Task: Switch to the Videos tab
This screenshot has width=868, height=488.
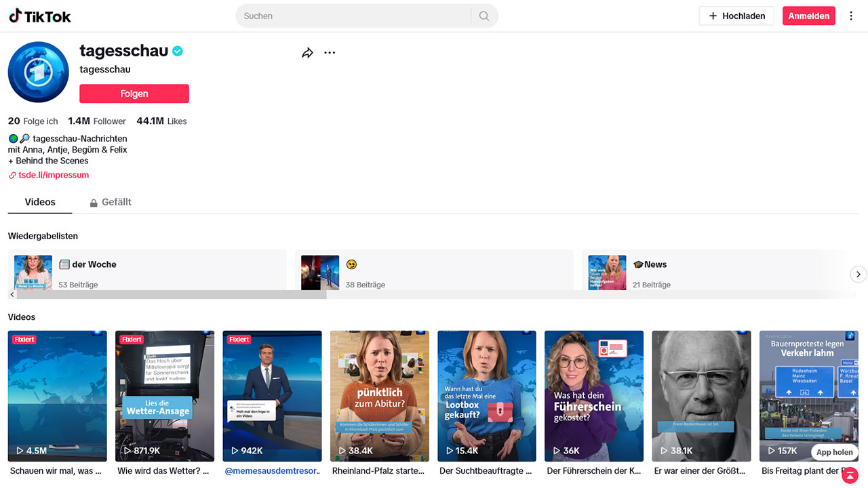Action: point(40,202)
